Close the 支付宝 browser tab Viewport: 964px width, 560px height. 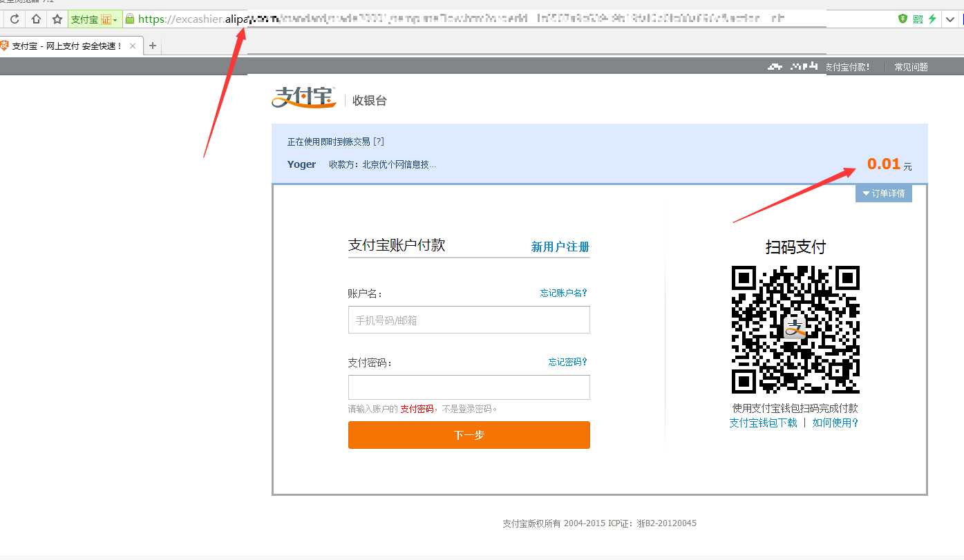click(x=133, y=46)
